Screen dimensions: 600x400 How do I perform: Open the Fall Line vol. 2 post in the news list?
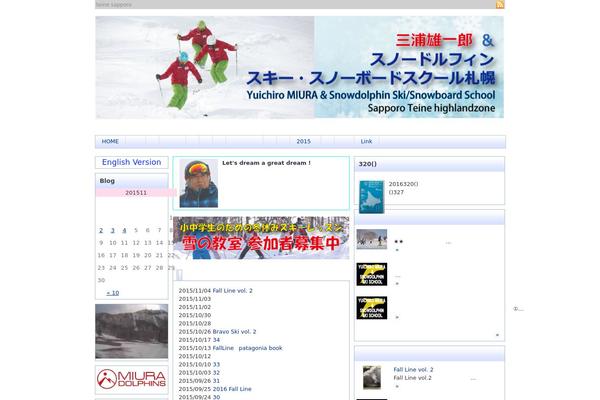pyautogui.click(x=233, y=291)
